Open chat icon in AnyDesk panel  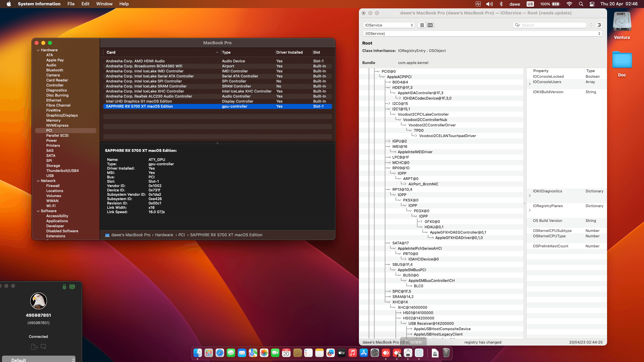(43, 347)
